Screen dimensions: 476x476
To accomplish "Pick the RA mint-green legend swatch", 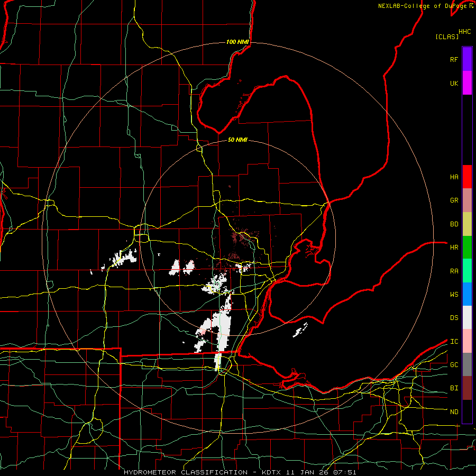I will point(467,271).
